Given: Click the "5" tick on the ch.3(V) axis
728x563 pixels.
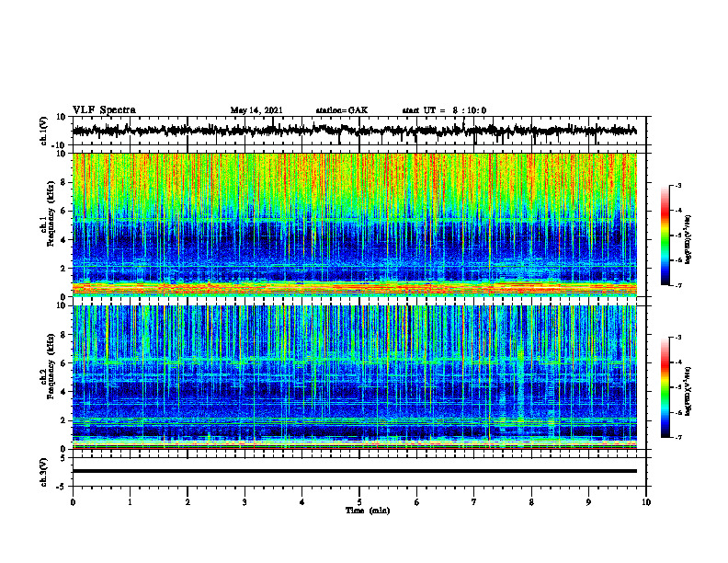Looking at the screenshot, I should 64,457.
